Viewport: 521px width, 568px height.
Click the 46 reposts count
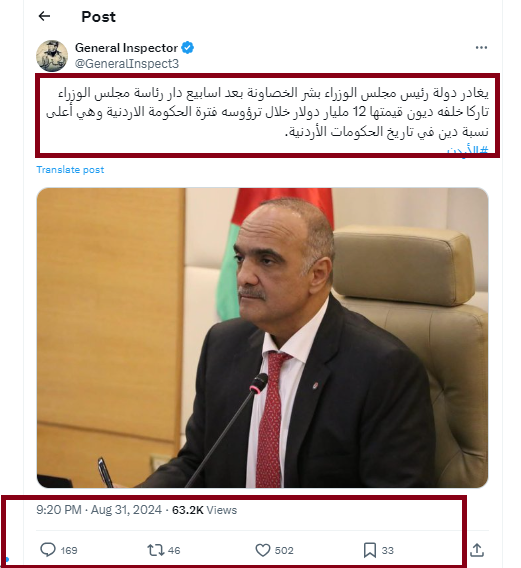pos(174,550)
